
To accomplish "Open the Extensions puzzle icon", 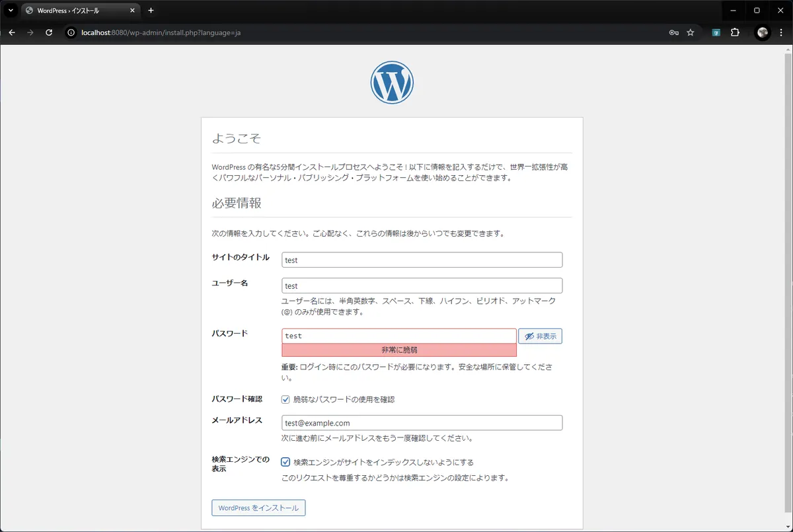I will tap(735, 32).
